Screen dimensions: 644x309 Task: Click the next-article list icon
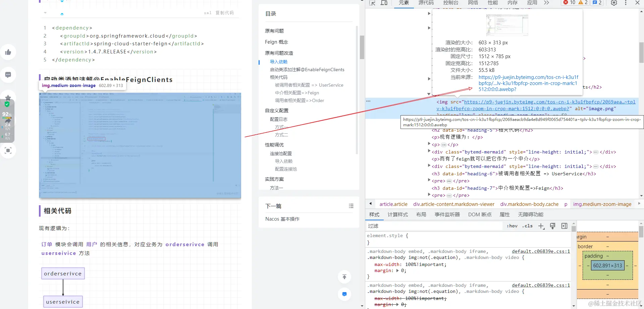coord(351,206)
